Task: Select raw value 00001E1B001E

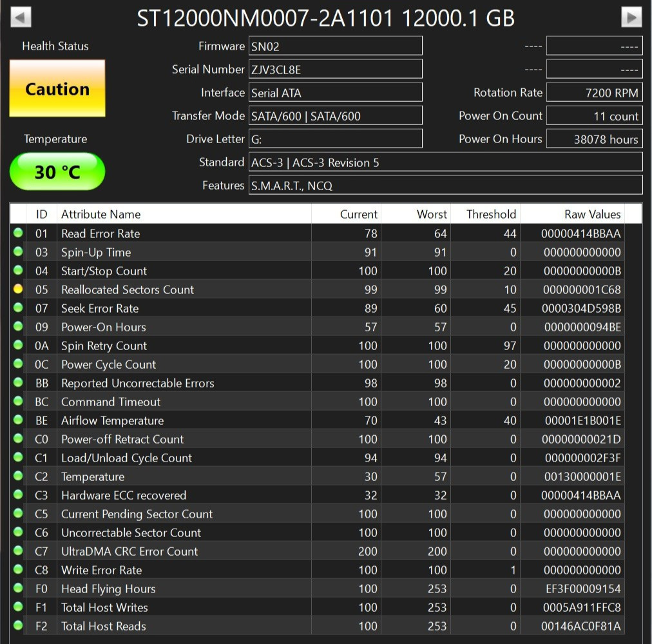Action: (x=583, y=420)
